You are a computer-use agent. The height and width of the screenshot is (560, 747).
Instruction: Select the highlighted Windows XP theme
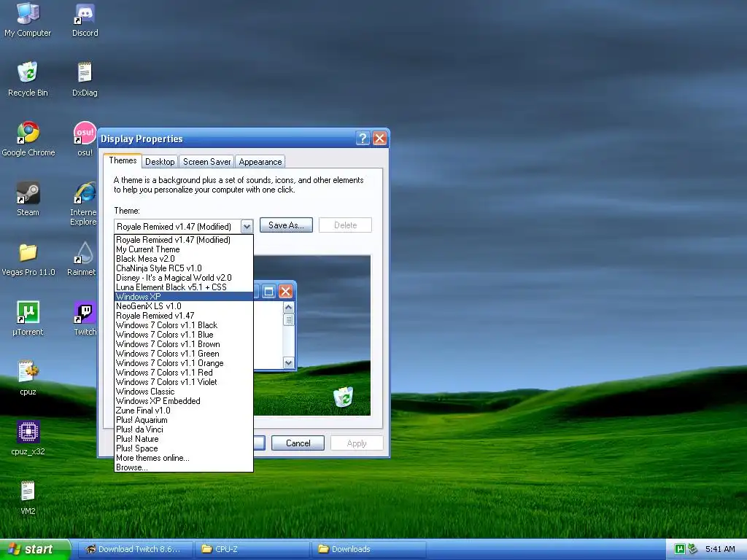[x=183, y=297]
